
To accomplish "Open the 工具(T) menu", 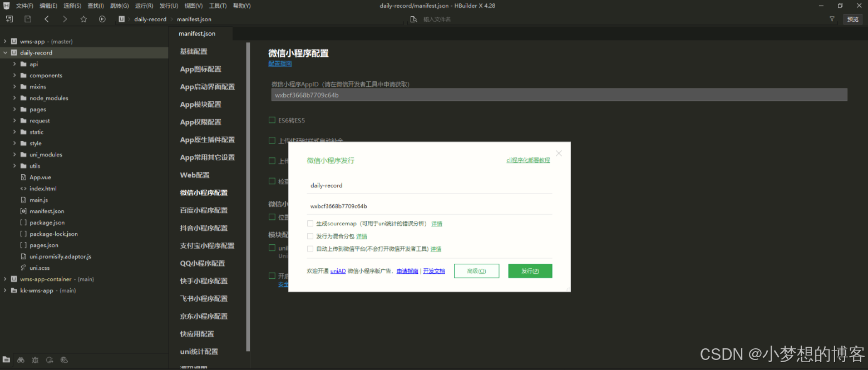I will pyautogui.click(x=218, y=6).
